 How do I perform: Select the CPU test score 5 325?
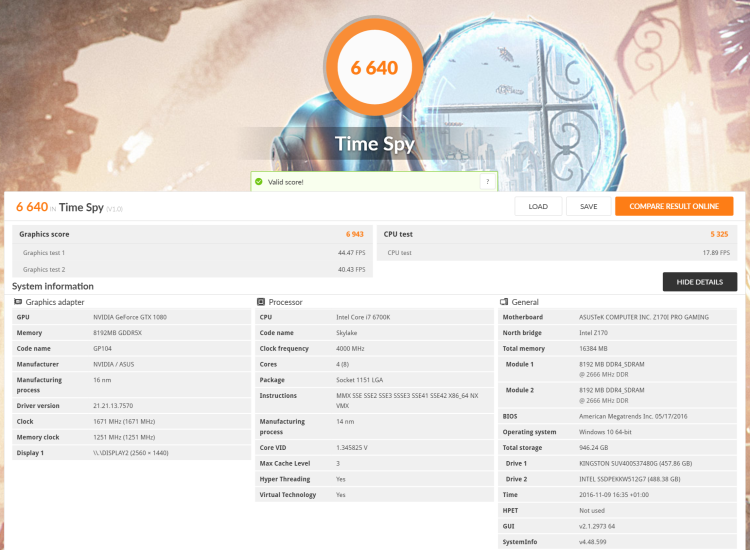point(719,234)
